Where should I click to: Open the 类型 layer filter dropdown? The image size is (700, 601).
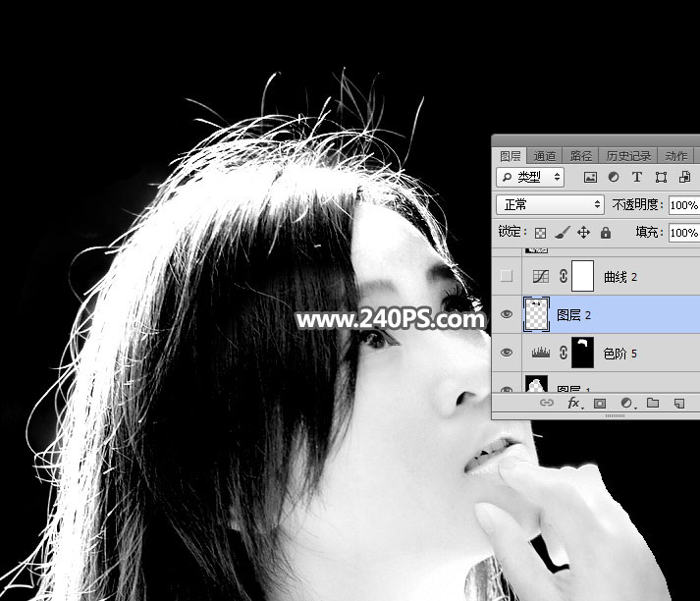coord(530,178)
